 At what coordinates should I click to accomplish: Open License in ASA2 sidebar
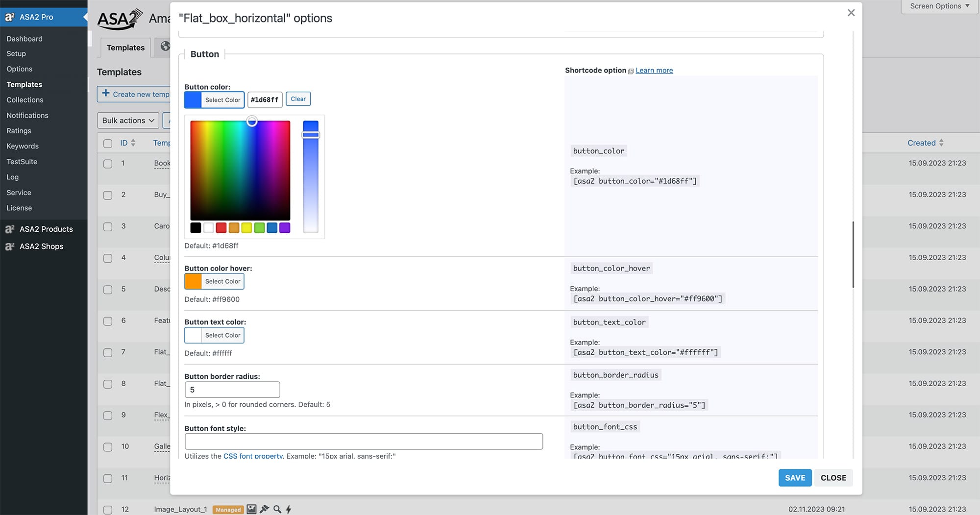(19, 208)
